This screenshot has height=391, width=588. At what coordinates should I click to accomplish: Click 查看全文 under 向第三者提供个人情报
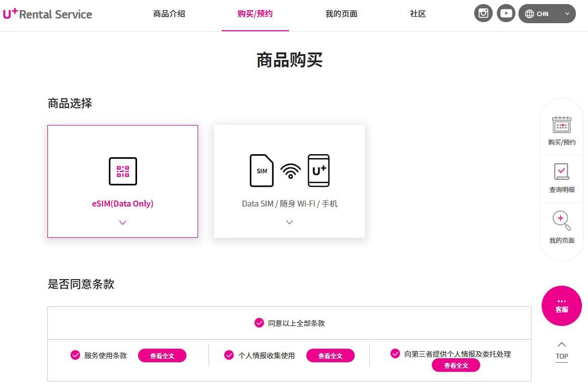click(x=456, y=365)
